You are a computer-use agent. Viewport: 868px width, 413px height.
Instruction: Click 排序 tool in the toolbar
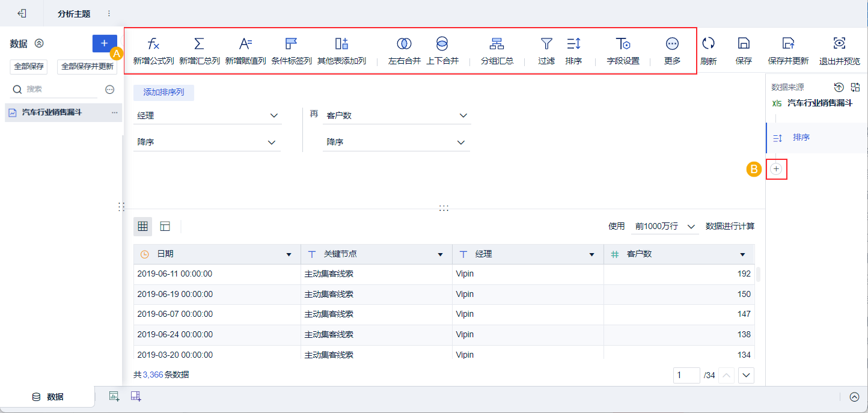573,50
